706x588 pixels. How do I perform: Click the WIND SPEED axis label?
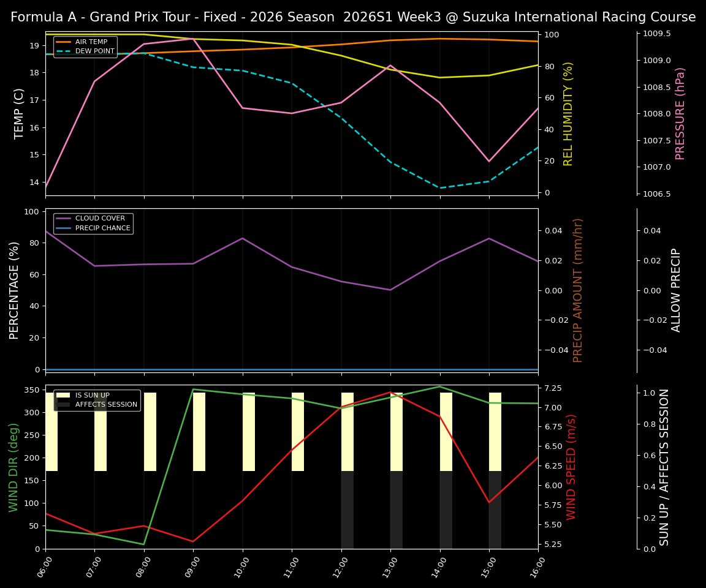point(570,469)
